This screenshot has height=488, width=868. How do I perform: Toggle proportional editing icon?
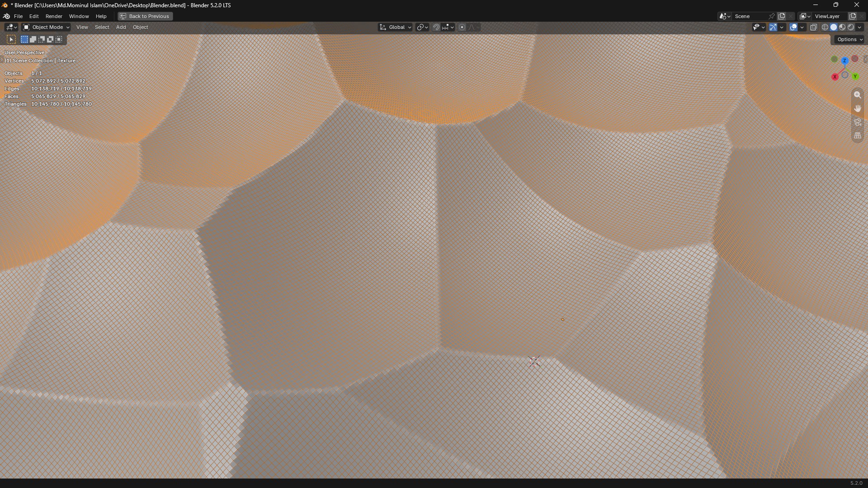point(462,28)
